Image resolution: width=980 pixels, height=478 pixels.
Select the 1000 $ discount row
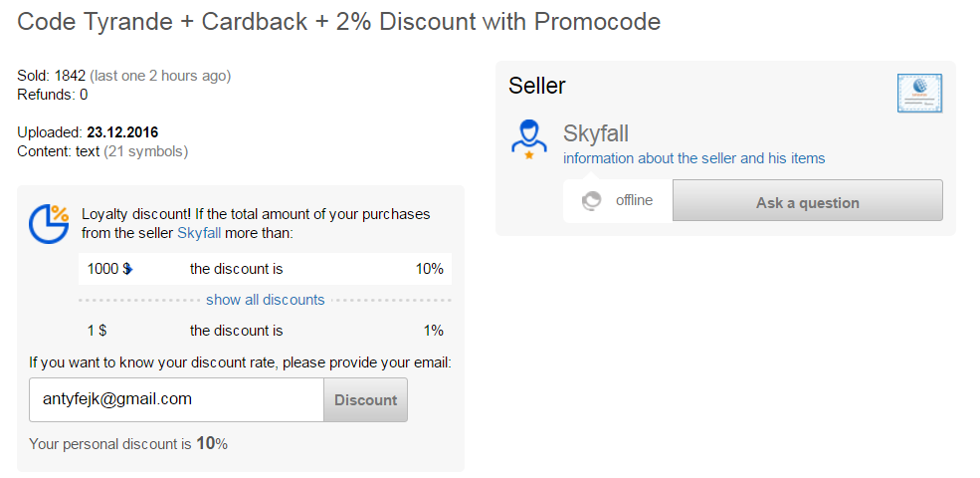click(x=265, y=269)
